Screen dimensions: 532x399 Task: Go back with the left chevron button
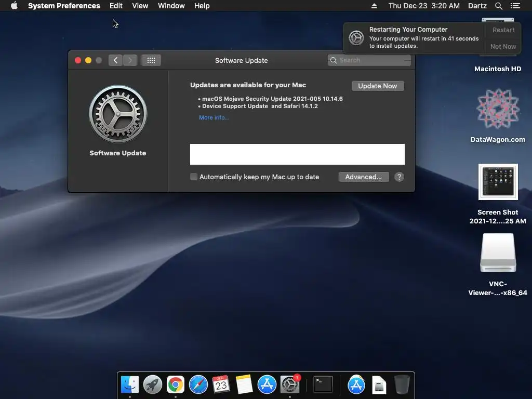coord(116,60)
